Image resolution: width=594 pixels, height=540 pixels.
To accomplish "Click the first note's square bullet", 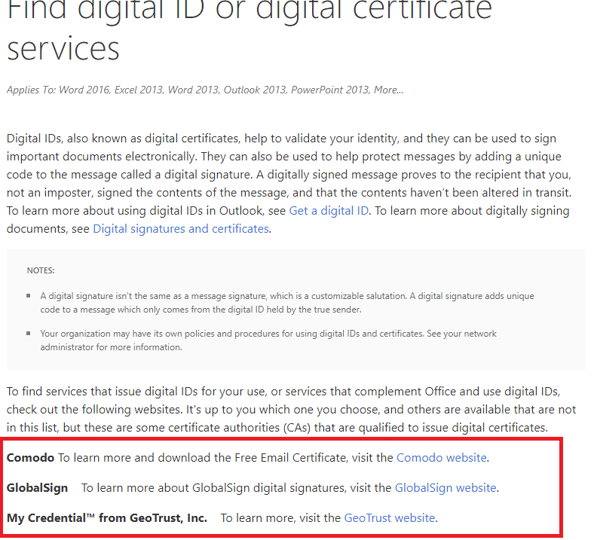I will (x=28, y=296).
